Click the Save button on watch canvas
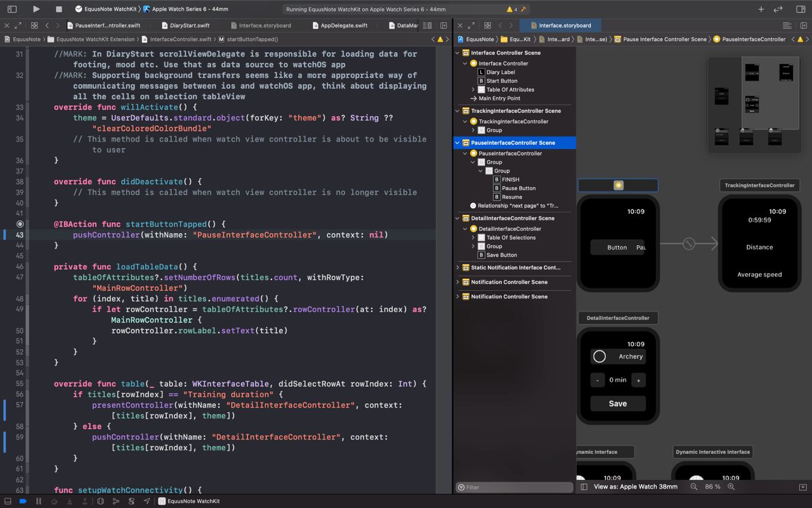The width and height of the screenshot is (812, 508). 618,403
